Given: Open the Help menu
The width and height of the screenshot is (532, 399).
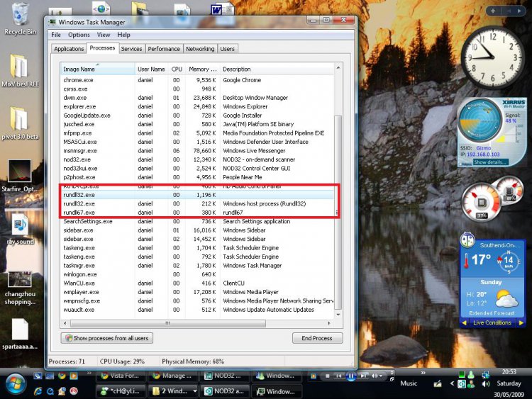Looking at the screenshot, I should click(x=124, y=35).
